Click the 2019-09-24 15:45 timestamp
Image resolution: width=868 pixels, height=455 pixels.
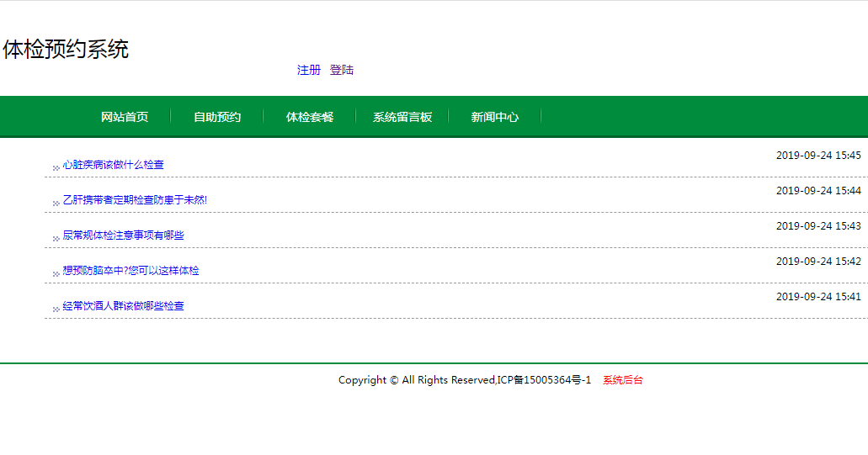(817, 156)
